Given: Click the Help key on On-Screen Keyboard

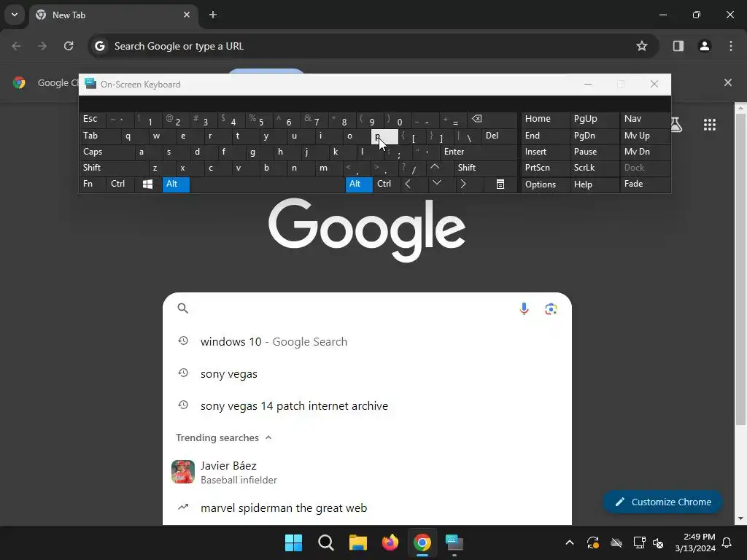Looking at the screenshot, I should pos(594,184).
